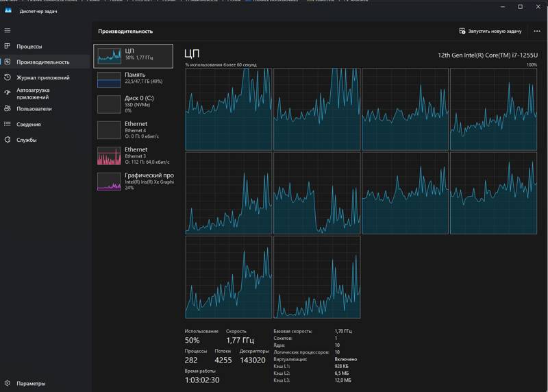Open the Пользователи users icon
This screenshot has width=548, height=392.
8,108
